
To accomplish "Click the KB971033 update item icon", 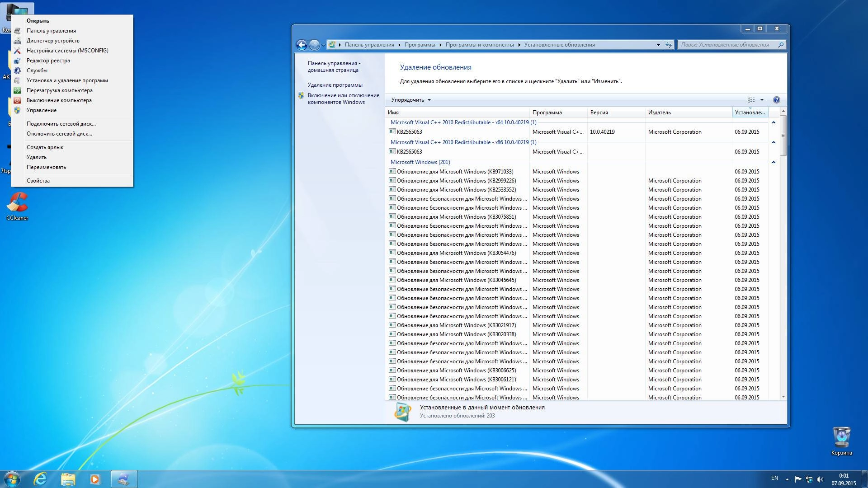I will pyautogui.click(x=392, y=171).
